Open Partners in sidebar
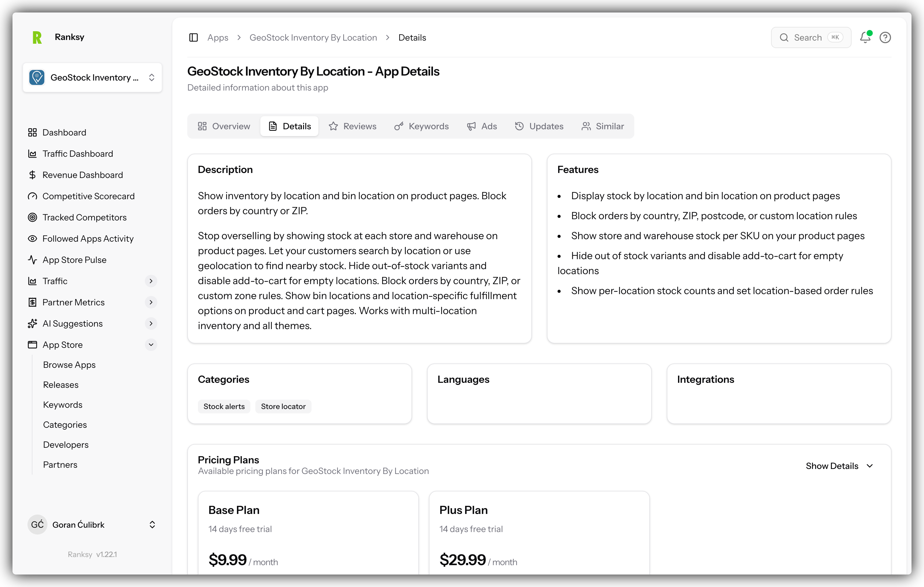 (60, 465)
